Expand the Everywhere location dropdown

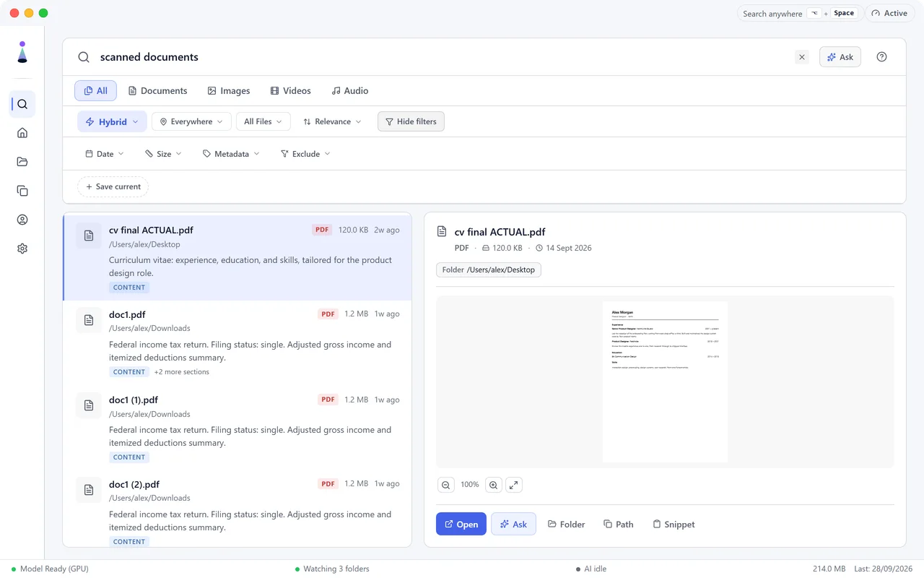191,121
